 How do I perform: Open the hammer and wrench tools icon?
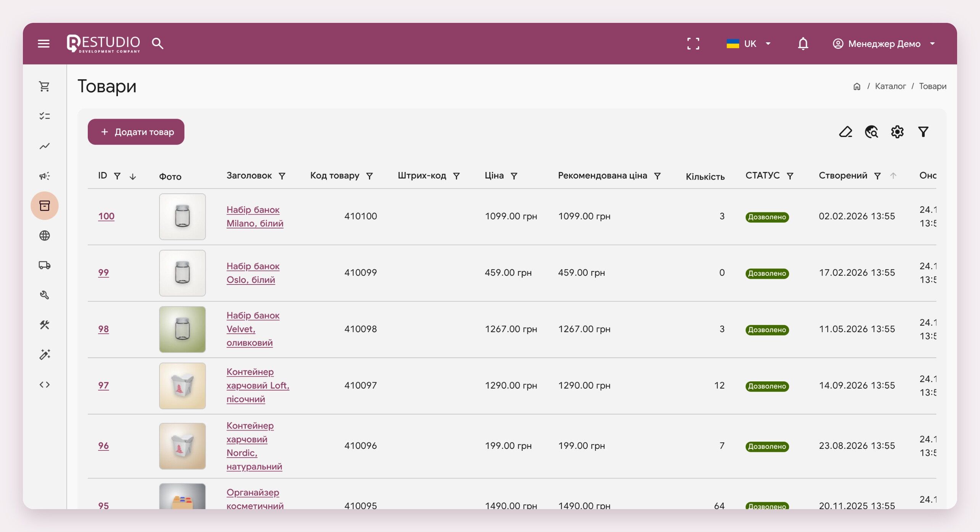tap(45, 325)
